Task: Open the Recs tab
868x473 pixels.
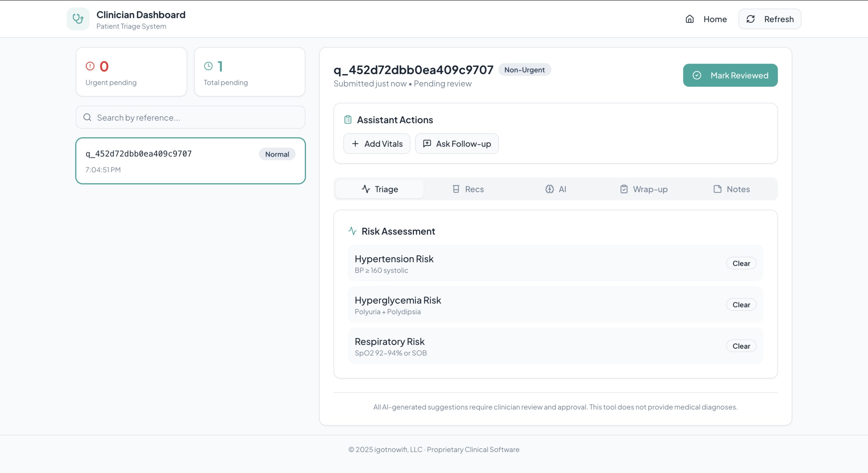Action: (x=468, y=189)
